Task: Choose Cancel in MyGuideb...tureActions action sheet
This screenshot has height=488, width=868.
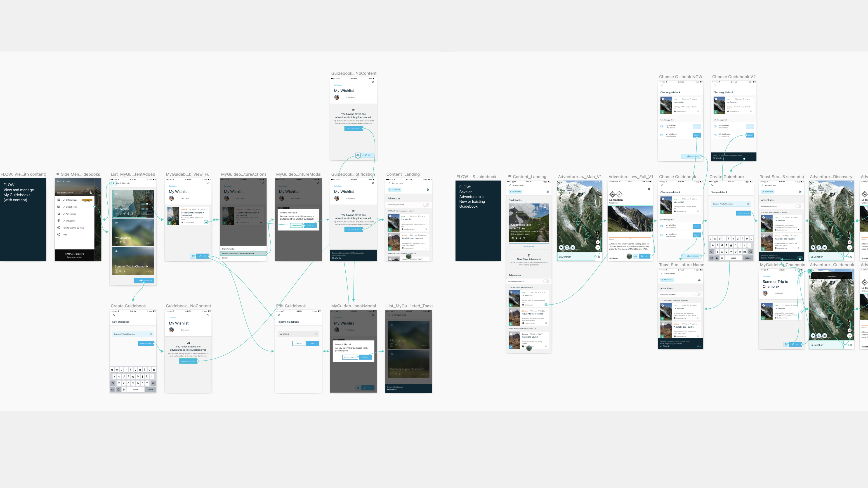Action: (243, 258)
